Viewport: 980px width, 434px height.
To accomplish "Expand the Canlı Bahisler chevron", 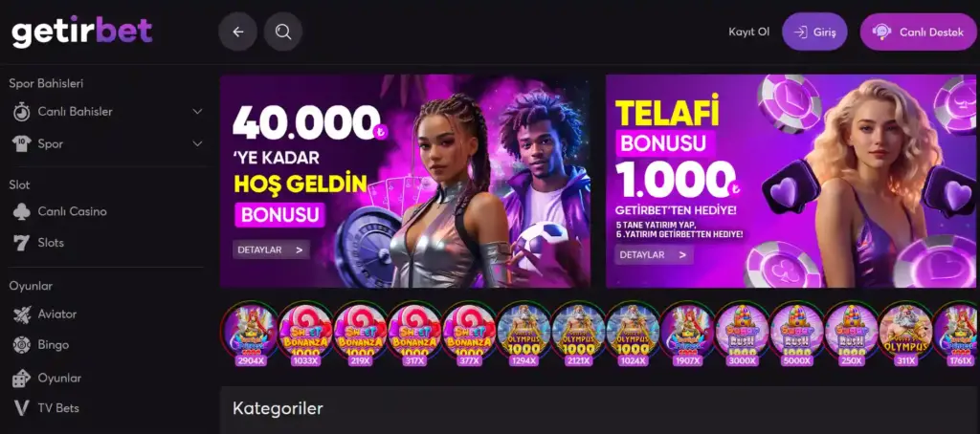I will point(197,112).
